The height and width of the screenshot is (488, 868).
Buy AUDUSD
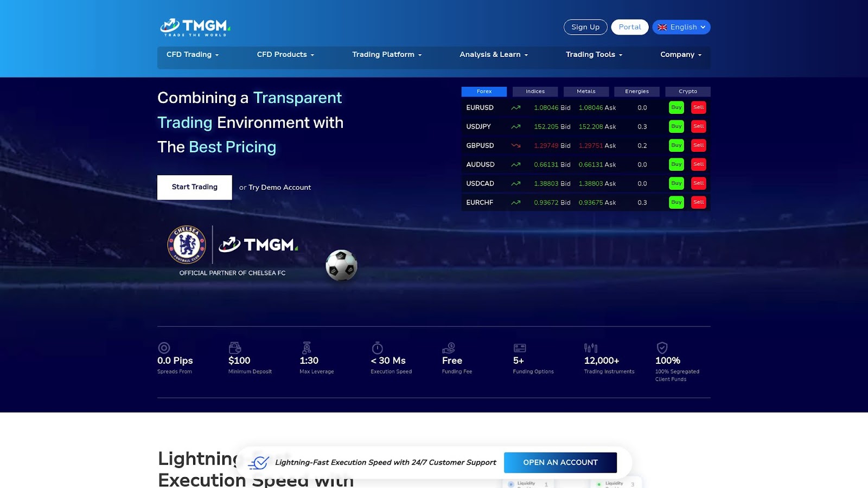676,164
